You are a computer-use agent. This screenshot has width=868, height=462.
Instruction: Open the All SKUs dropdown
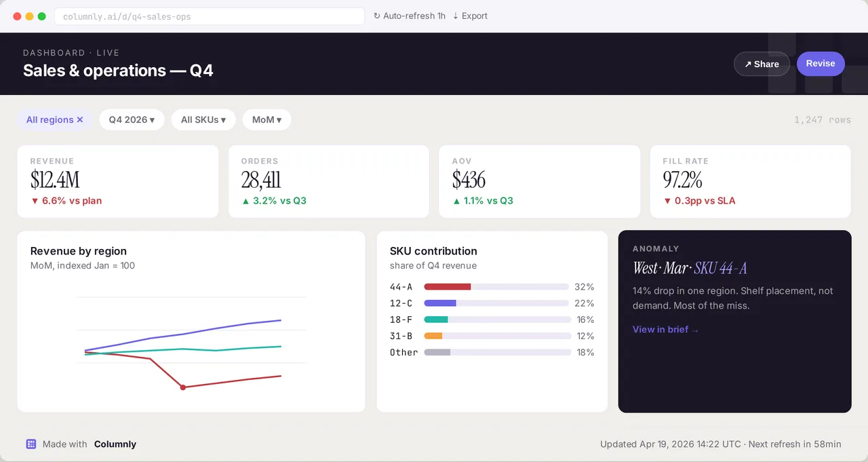203,119
